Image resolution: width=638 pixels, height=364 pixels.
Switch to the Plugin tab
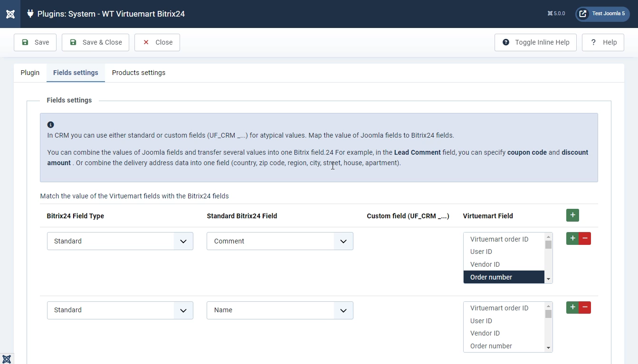(30, 73)
